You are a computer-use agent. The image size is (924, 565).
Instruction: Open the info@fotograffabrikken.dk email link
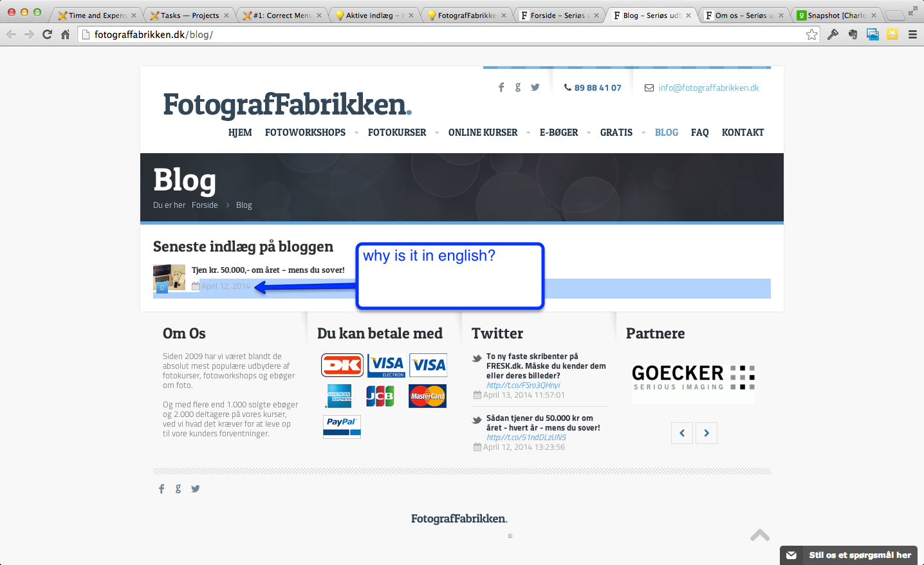708,88
